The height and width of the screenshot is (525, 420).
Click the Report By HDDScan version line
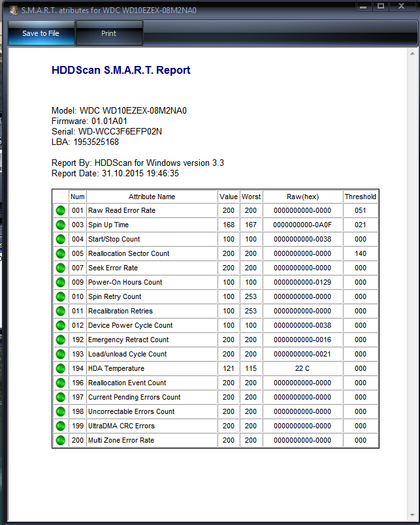coord(138,163)
